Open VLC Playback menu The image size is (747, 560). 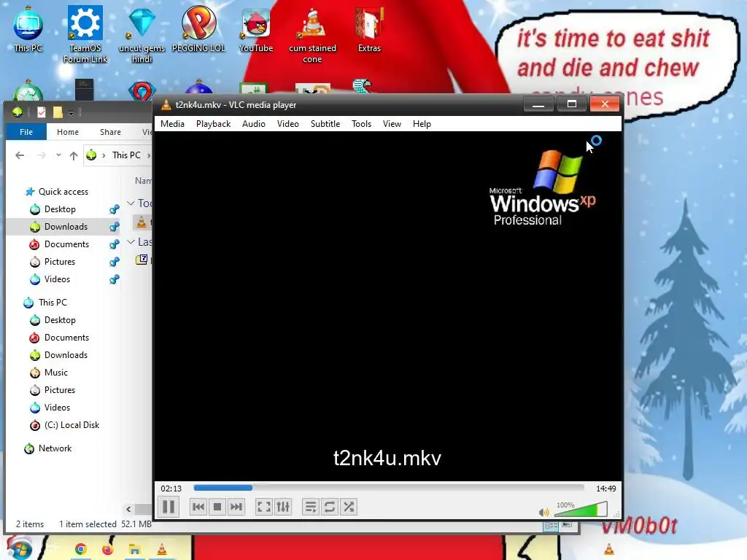[214, 124]
